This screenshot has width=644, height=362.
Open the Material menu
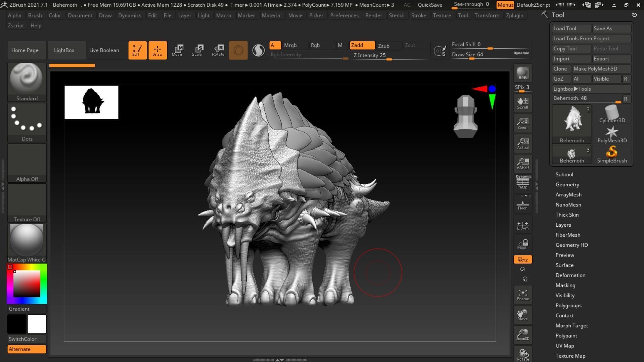coord(271,15)
